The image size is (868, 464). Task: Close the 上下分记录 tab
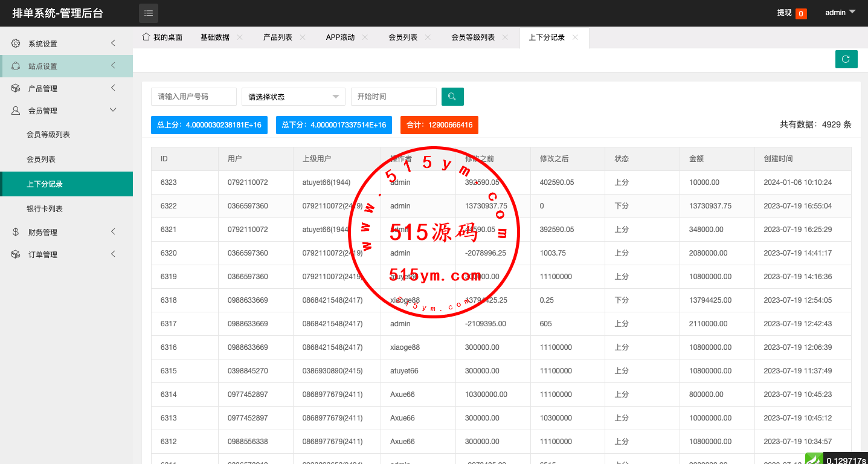[575, 37]
